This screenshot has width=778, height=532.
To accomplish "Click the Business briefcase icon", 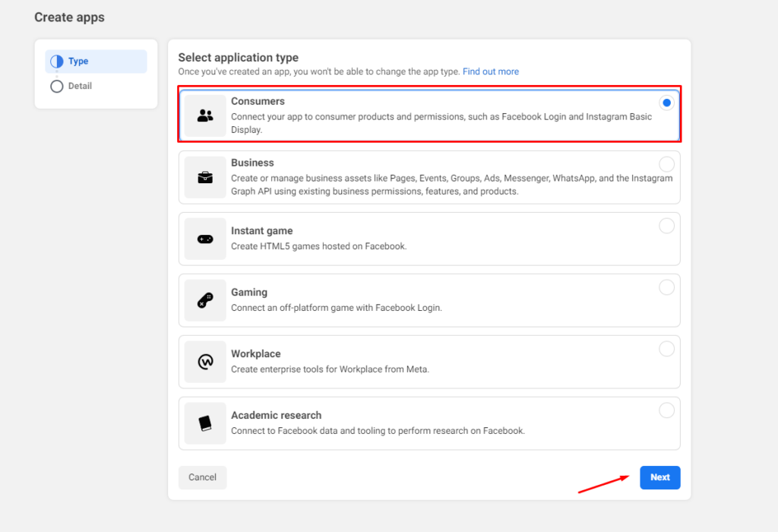I will click(x=204, y=177).
